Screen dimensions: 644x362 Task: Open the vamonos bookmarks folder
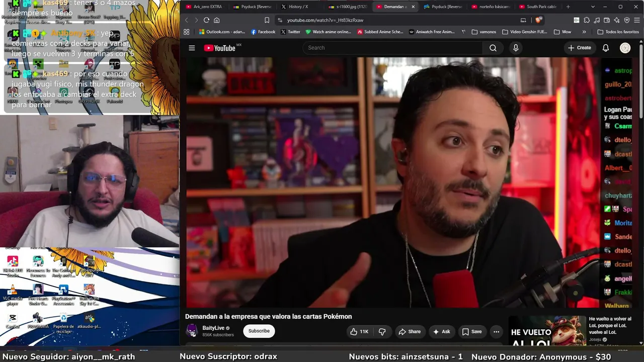(484, 32)
